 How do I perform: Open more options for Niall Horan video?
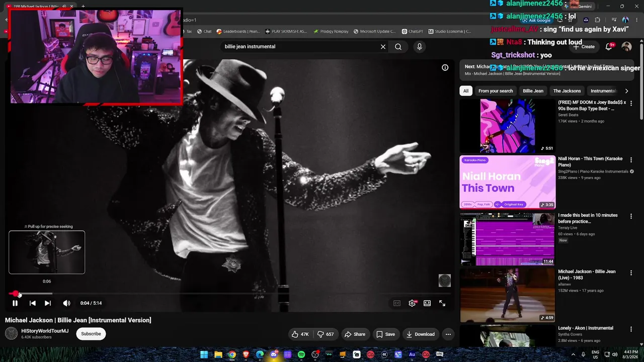[631, 160]
